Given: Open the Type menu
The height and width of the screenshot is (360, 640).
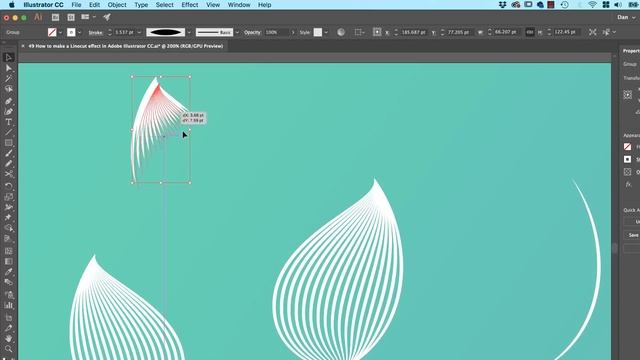Looking at the screenshot, I should (141, 5).
